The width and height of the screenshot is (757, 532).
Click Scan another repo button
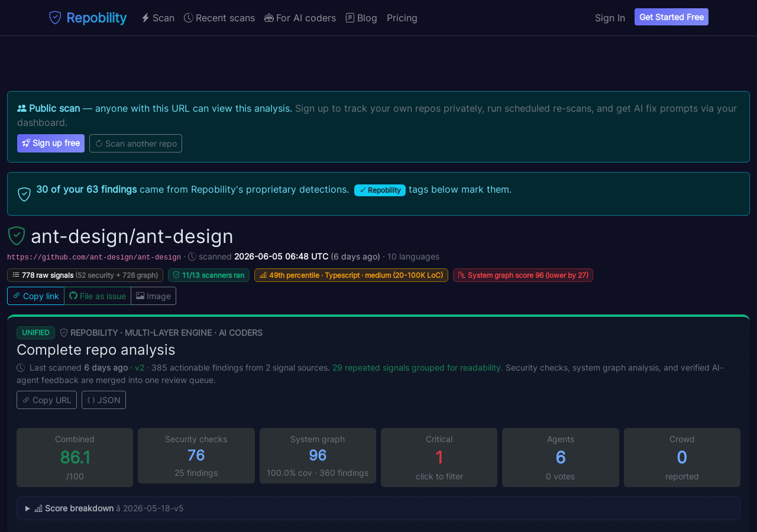(135, 143)
